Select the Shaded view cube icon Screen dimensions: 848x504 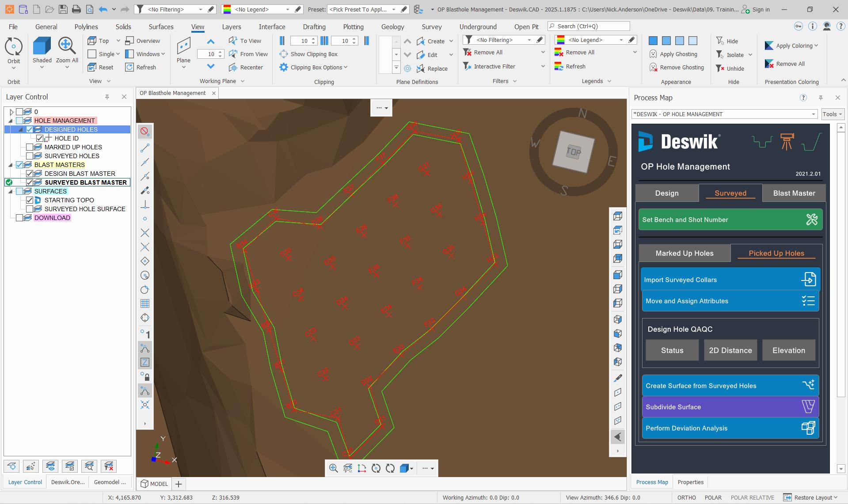[x=42, y=46]
